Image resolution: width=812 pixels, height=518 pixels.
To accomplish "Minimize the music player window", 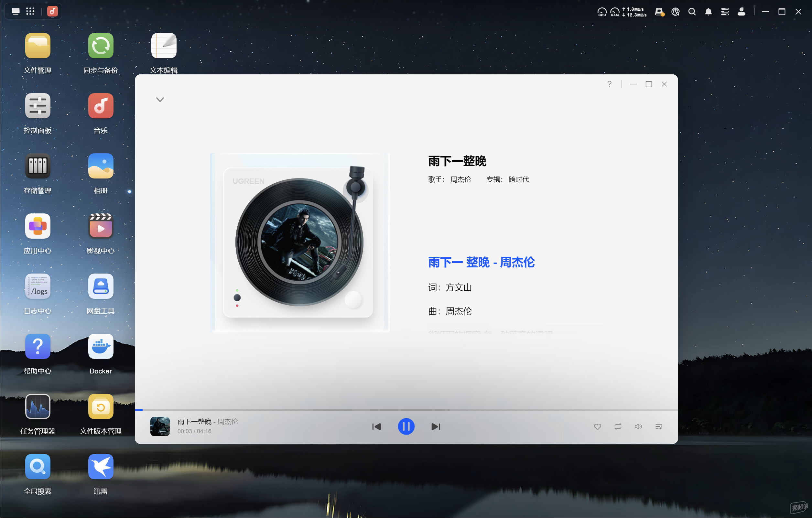I will [633, 84].
